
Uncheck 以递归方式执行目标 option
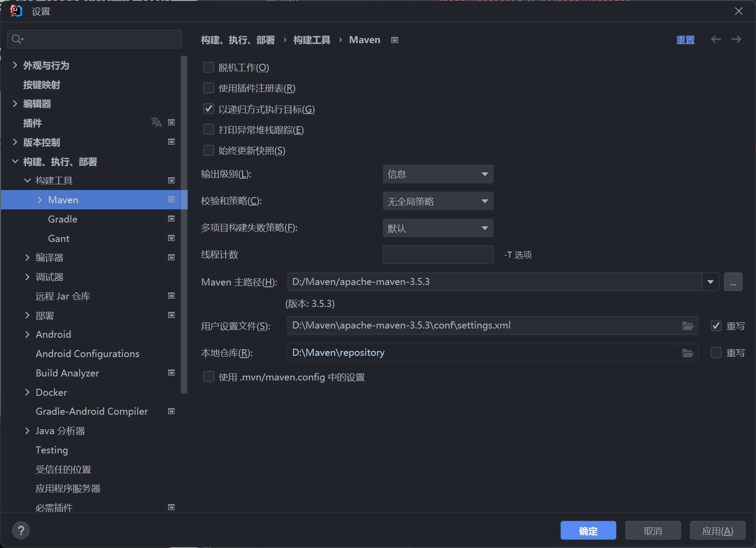[209, 109]
